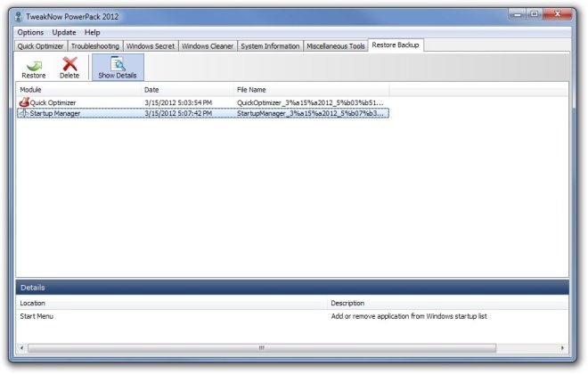588x374 pixels.
Task: Switch to the Troubleshooting tab
Action: click(95, 46)
